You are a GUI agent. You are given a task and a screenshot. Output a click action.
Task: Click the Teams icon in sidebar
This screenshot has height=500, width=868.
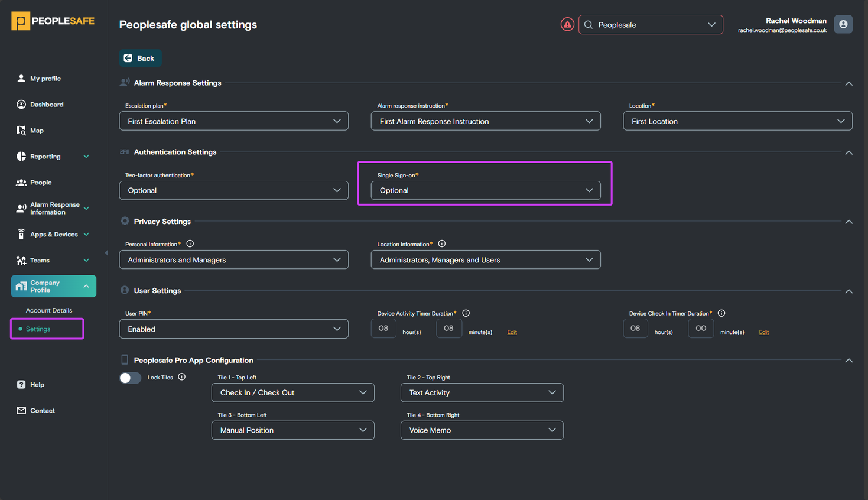(21, 261)
